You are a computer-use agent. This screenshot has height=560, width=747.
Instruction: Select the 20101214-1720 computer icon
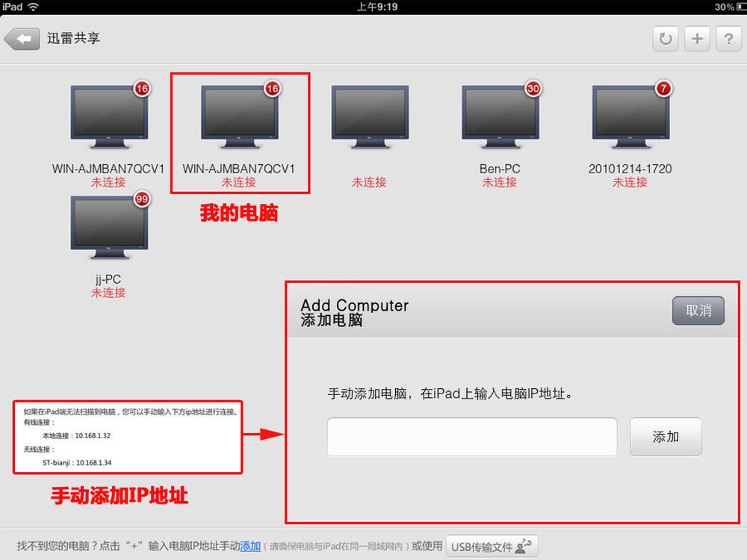[630, 117]
